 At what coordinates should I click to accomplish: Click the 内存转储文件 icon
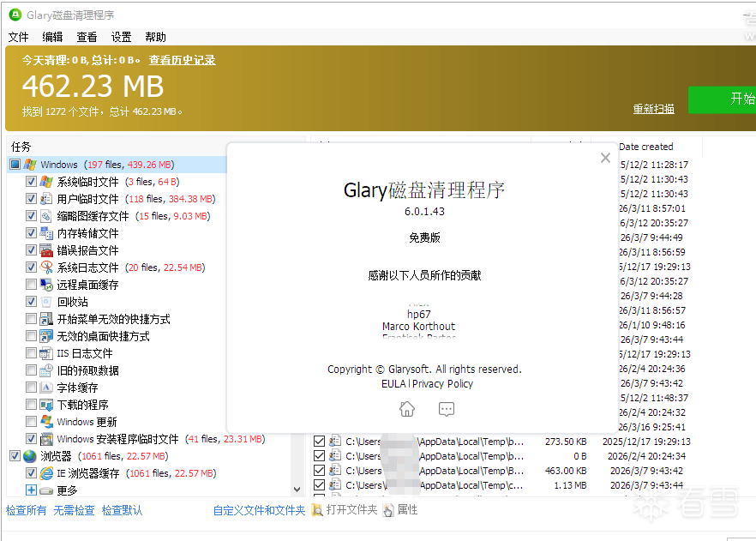(x=46, y=233)
